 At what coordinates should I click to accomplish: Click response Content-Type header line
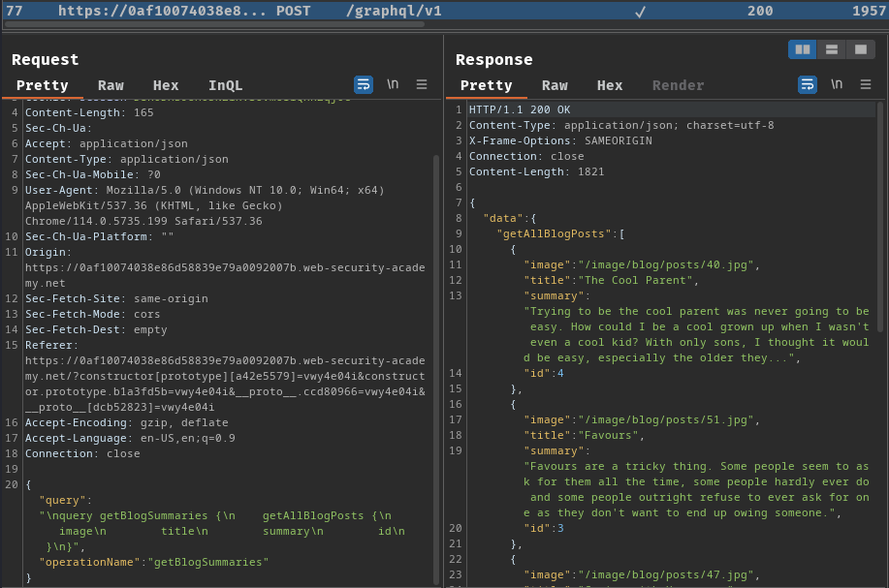tap(621, 125)
